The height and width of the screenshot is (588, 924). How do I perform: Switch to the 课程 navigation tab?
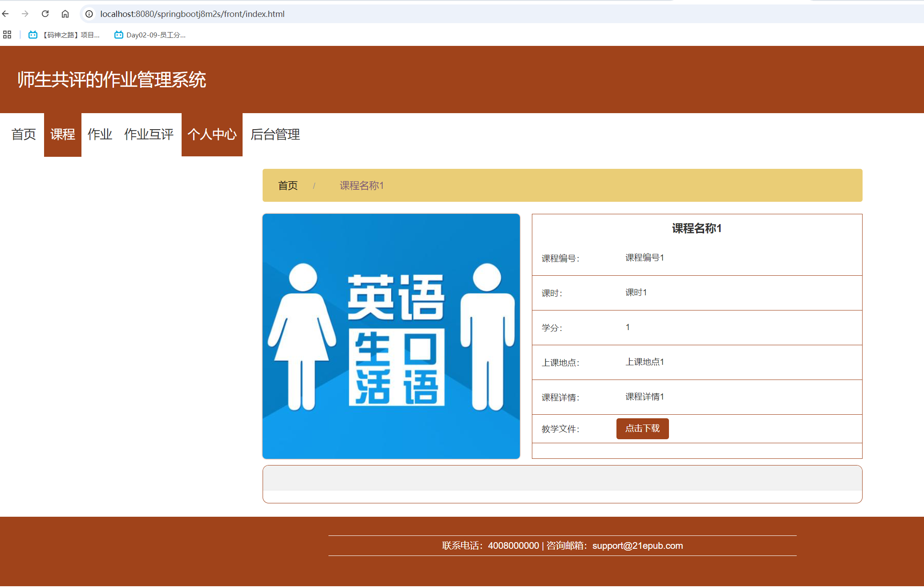point(62,135)
